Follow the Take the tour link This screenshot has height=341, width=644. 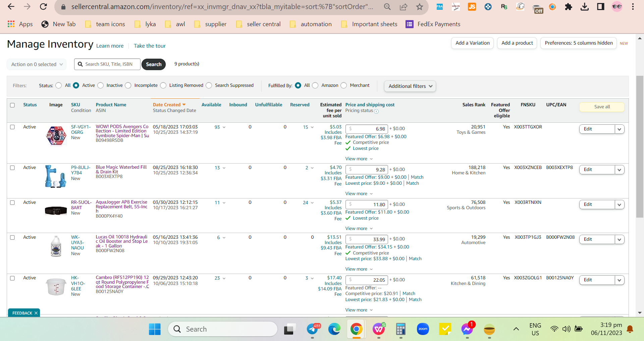point(150,46)
